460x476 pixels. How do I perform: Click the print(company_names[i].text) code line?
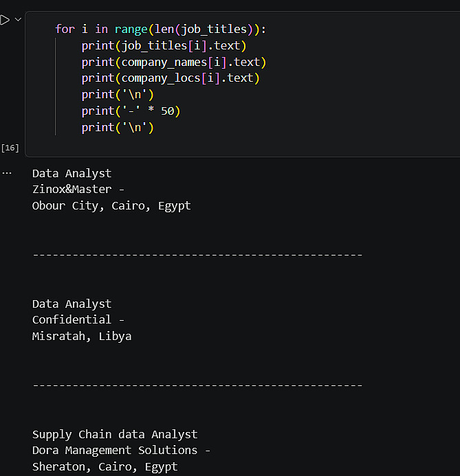click(x=173, y=62)
